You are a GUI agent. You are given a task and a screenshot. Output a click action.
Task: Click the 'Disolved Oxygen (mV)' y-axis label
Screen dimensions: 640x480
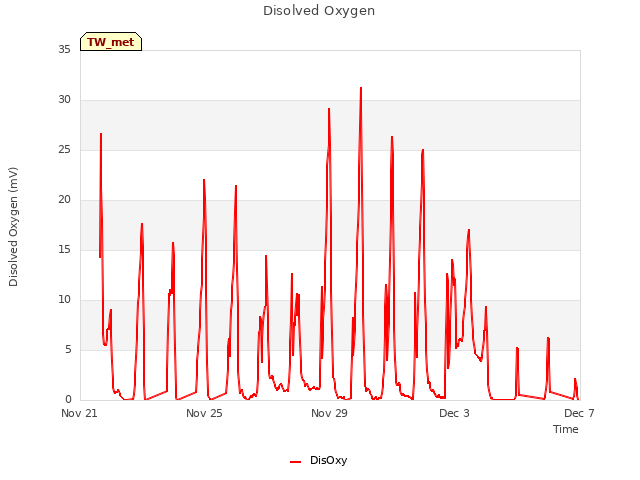(13, 227)
